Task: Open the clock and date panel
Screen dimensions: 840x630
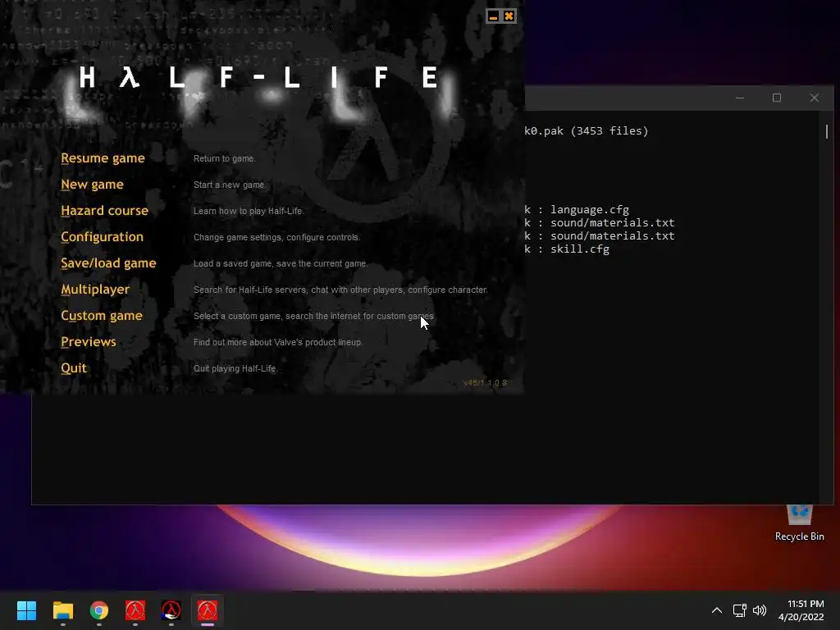Action: point(801,610)
